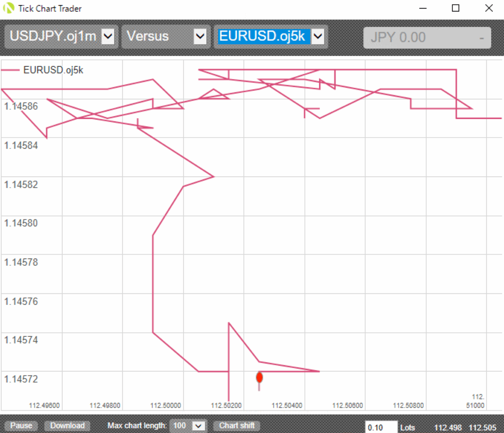Image resolution: width=504 pixels, height=433 pixels.
Task: Click the lots size input field
Action: click(381, 428)
